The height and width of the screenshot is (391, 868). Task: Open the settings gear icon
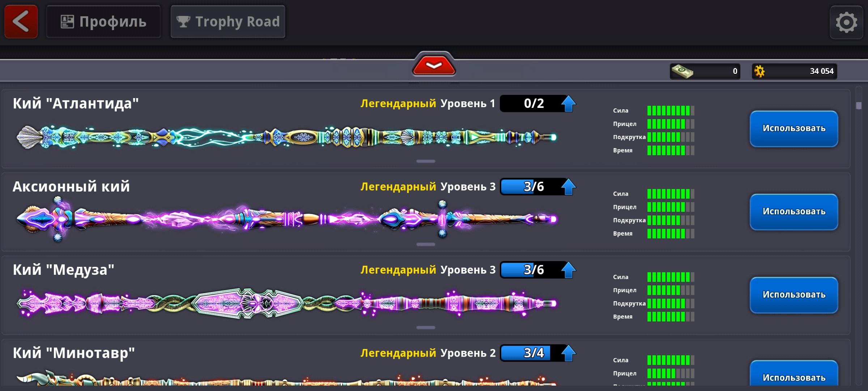(846, 22)
